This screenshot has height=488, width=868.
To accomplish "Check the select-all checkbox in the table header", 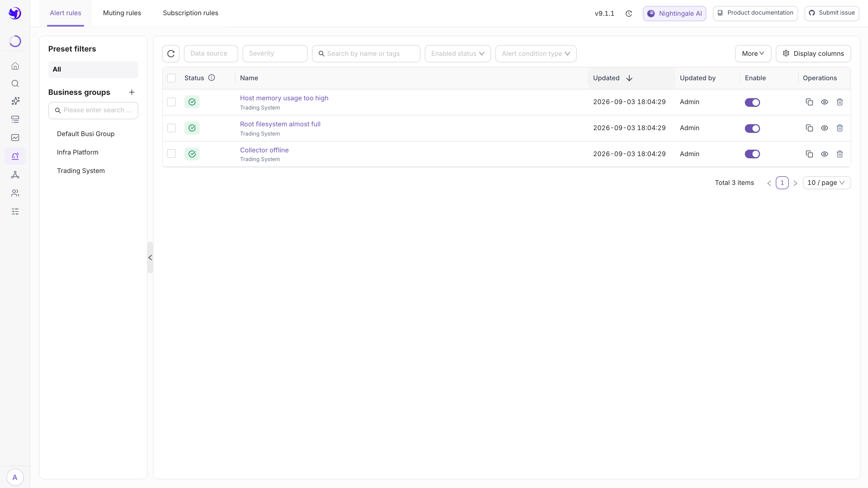I will click(x=171, y=78).
